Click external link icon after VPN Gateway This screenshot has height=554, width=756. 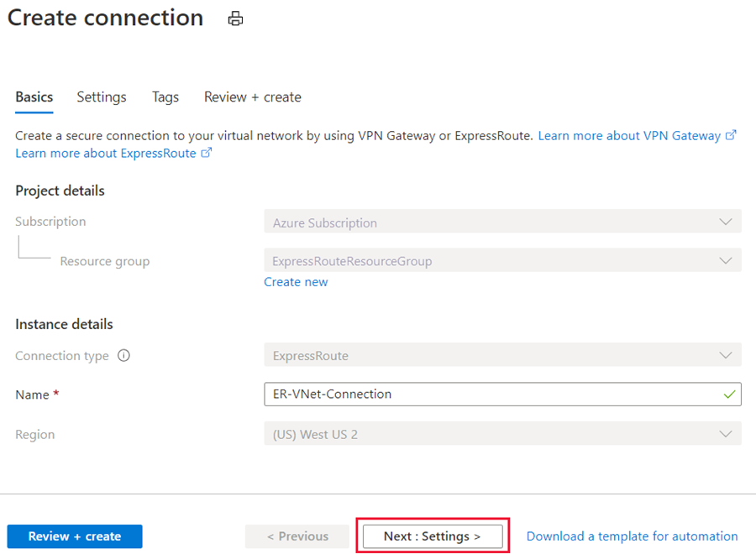pyautogui.click(x=731, y=135)
